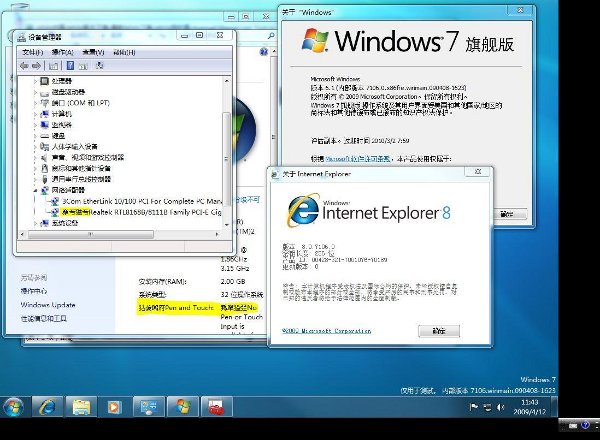The image size is (600, 440).
Task: Expand the 处理器 node arrow
Action: point(35,81)
